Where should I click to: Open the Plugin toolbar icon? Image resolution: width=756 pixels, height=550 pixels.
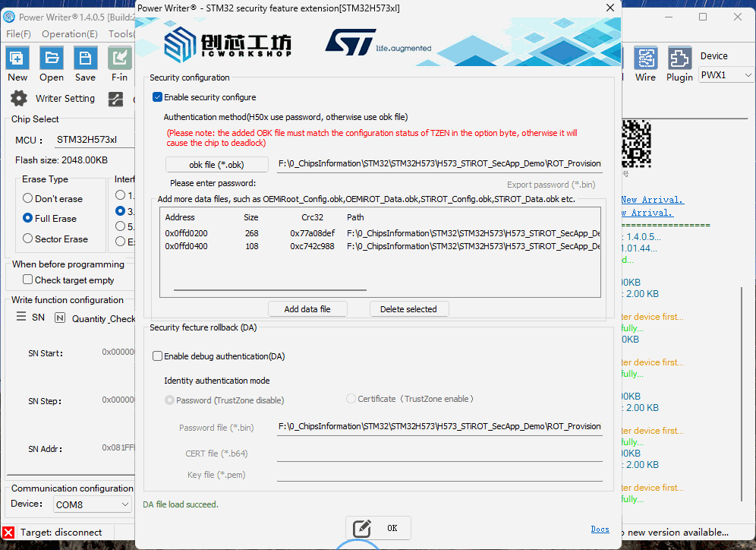point(679,58)
